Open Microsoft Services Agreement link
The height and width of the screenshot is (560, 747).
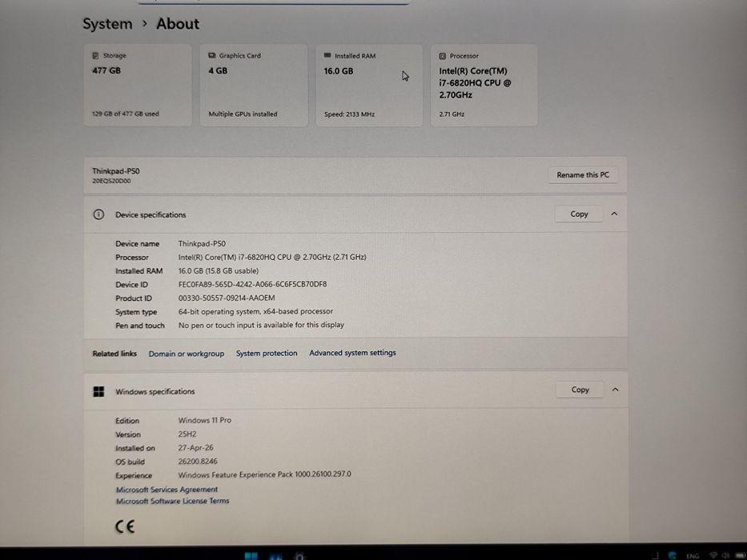pos(167,490)
